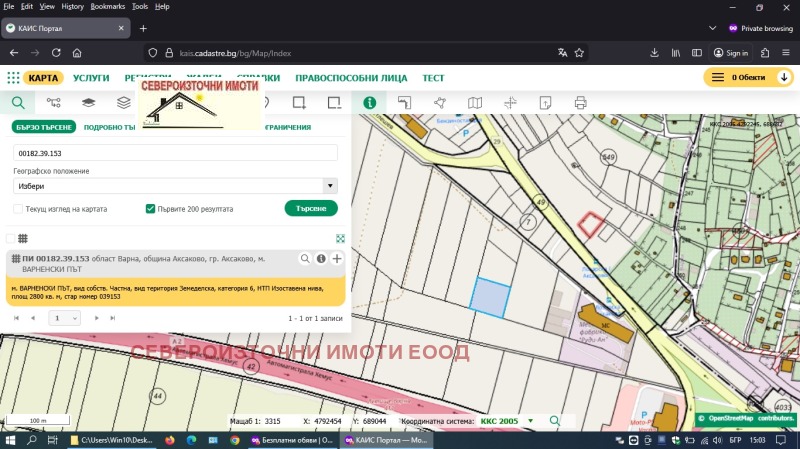
Task: Open taskbar File Explorer C:\Users\Win10\Desk window
Action: pos(112,440)
